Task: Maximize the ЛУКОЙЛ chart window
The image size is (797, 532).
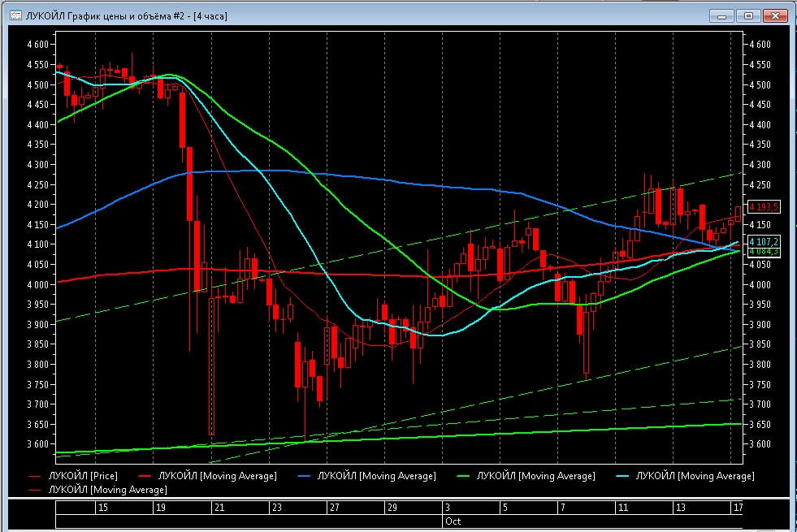Action: click(x=748, y=15)
